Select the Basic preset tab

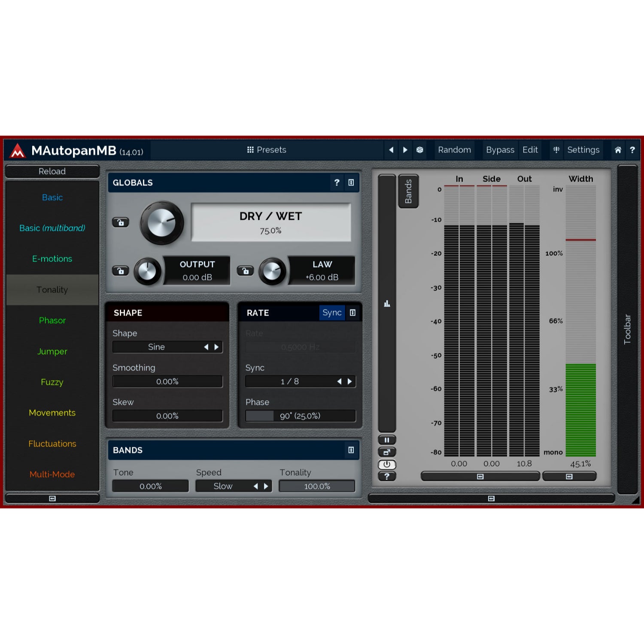(52, 197)
